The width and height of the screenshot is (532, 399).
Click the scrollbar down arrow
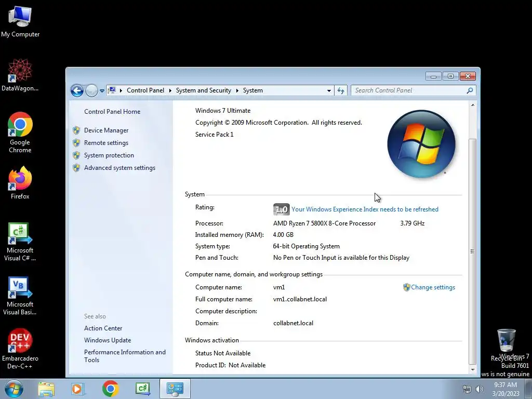472,369
